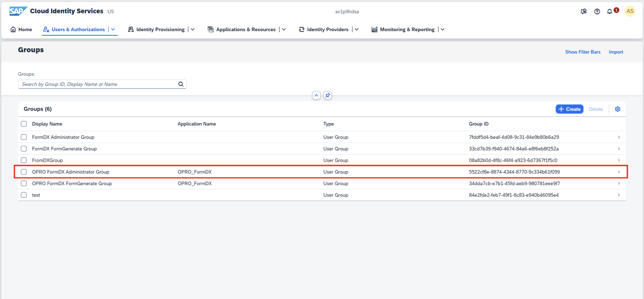Image resolution: width=644 pixels, height=299 pixels.
Task: Go to the Home menu item
Action: tap(21, 29)
